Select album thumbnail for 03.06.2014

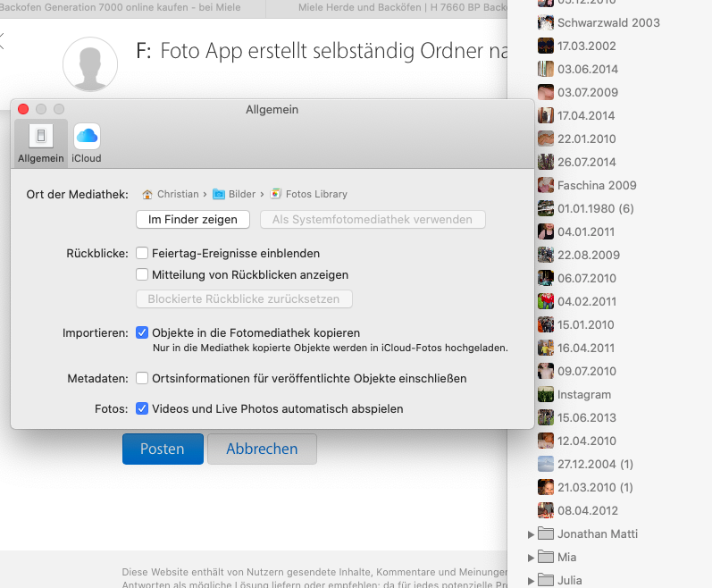pyautogui.click(x=545, y=69)
